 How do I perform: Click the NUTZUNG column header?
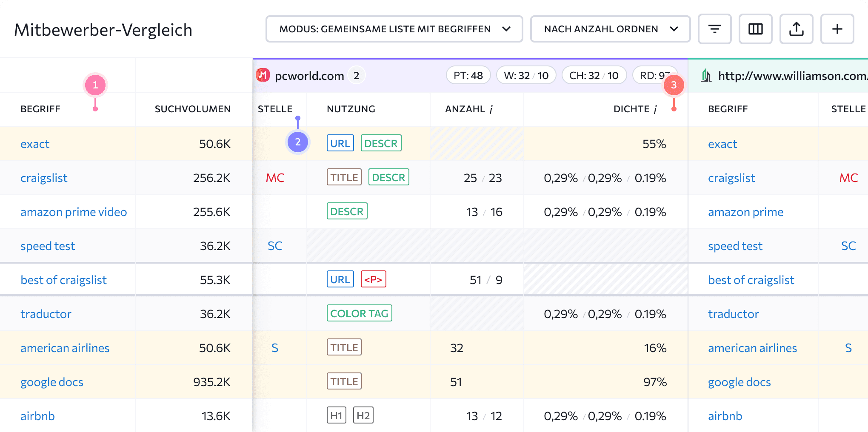coord(351,109)
